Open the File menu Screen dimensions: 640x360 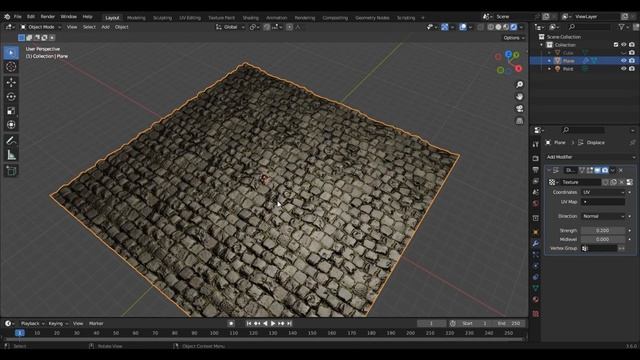click(18, 17)
